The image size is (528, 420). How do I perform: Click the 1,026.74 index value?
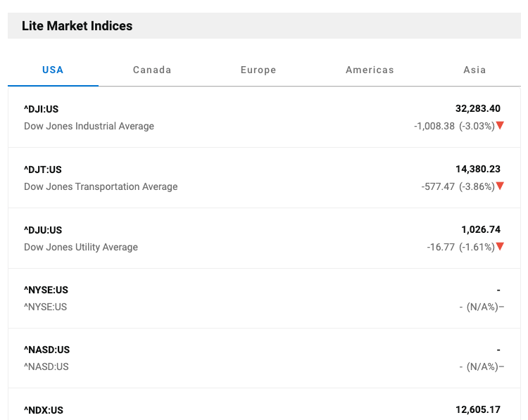click(x=481, y=230)
